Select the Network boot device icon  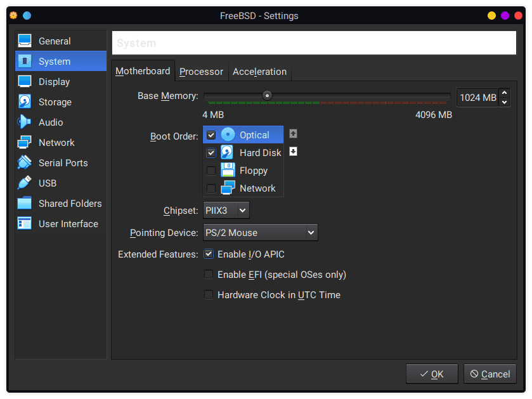coord(228,188)
